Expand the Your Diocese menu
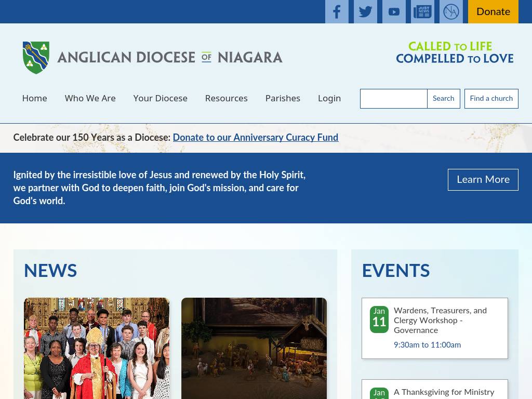The image size is (532, 399). pyautogui.click(x=160, y=98)
